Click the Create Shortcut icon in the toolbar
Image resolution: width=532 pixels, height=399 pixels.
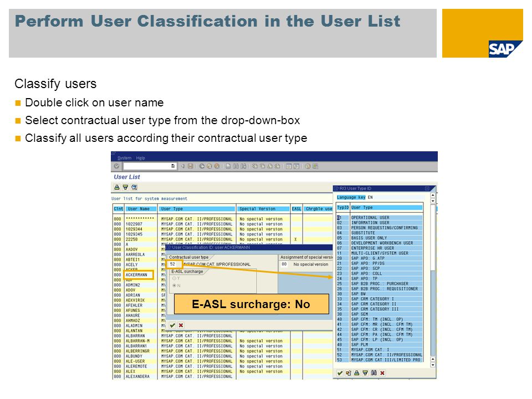[x=296, y=166]
